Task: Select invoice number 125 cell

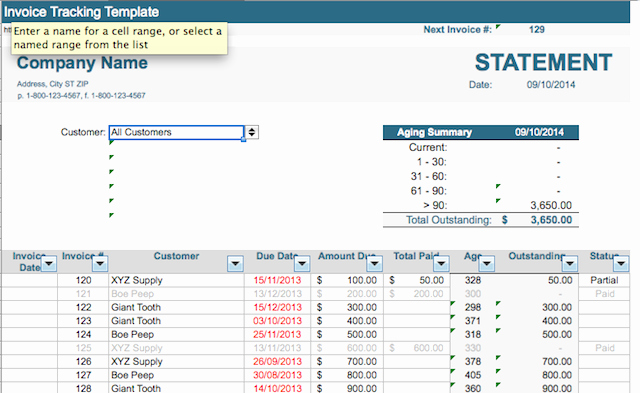Action: [83, 348]
